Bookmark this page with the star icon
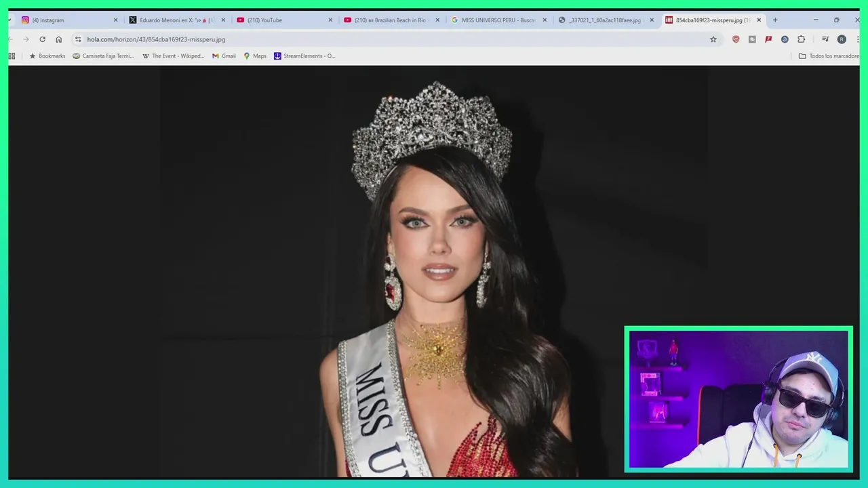The image size is (868, 488). pyautogui.click(x=713, y=39)
